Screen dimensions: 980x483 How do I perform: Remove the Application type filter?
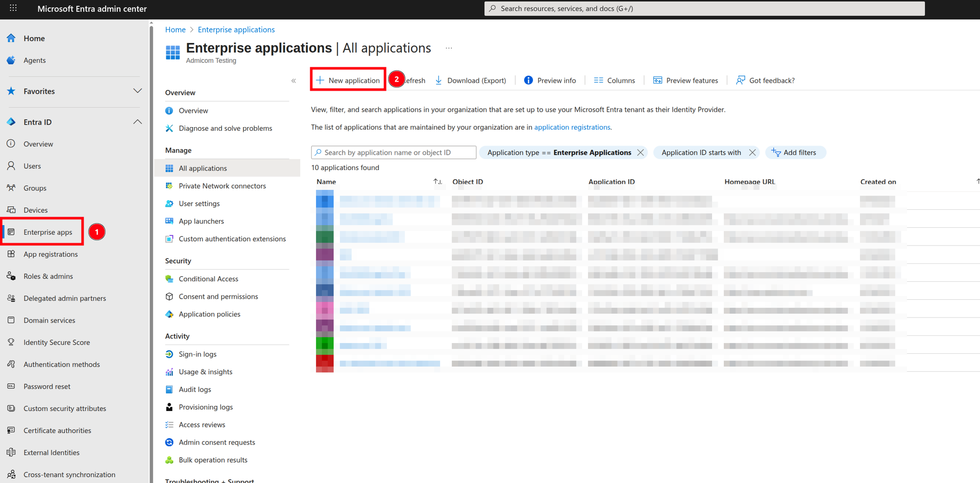click(x=640, y=153)
